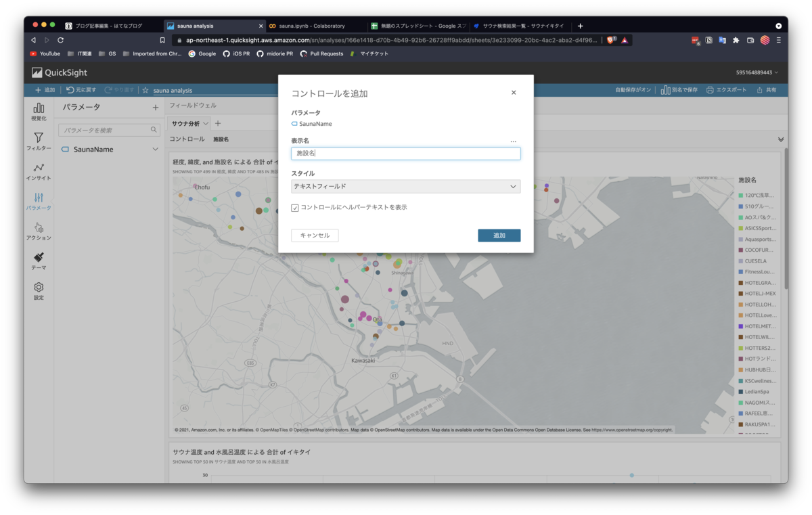Open a new browser tab
Screen dimensions: 812x515
[x=580, y=26]
